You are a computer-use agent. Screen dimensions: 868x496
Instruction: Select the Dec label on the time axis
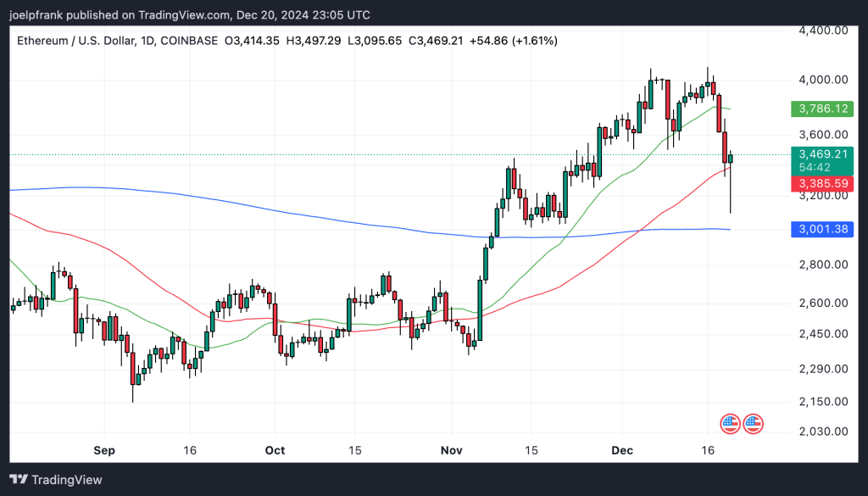tap(622, 450)
